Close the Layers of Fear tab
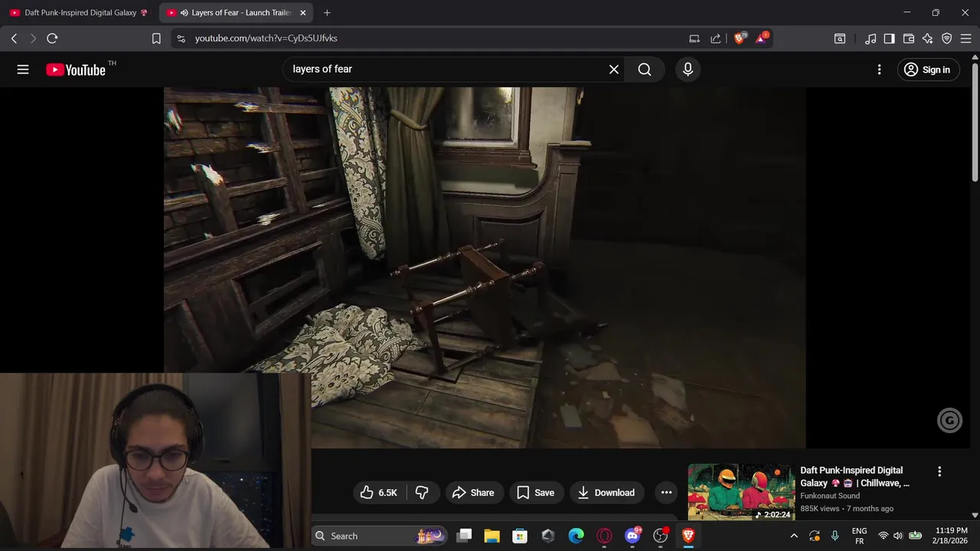Screen dimensions: 980x551 (303, 13)
